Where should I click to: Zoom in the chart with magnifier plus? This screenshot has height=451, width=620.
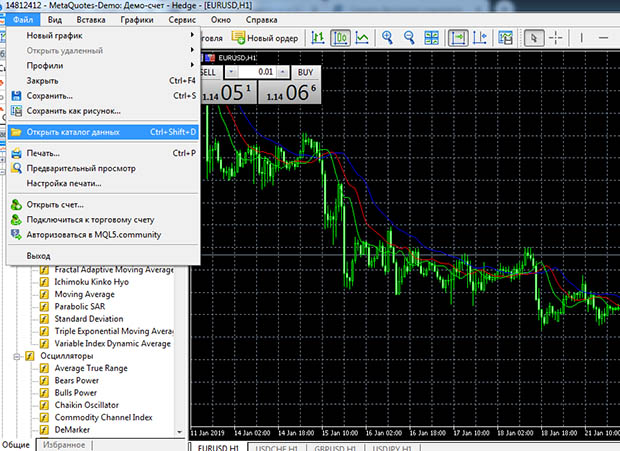coord(388,38)
